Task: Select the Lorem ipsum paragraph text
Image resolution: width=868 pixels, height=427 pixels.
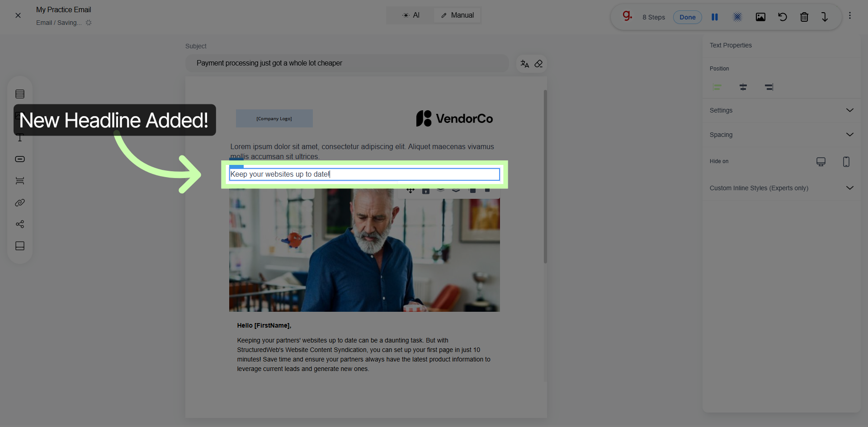Action: pos(362,151)
